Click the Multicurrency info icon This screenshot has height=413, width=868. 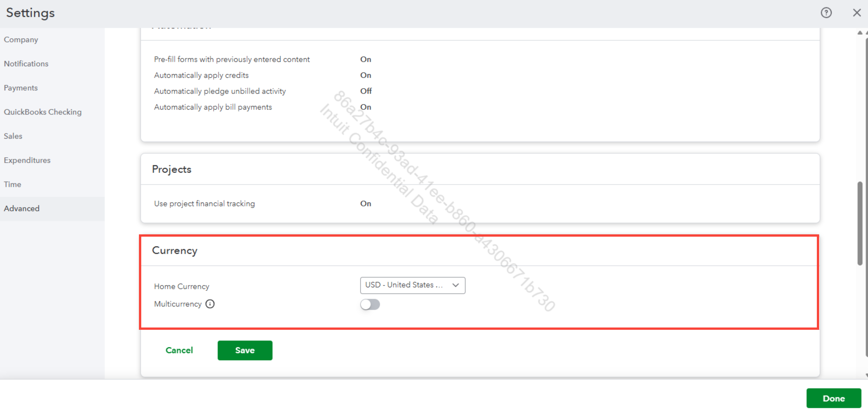[x=210, y=304]
